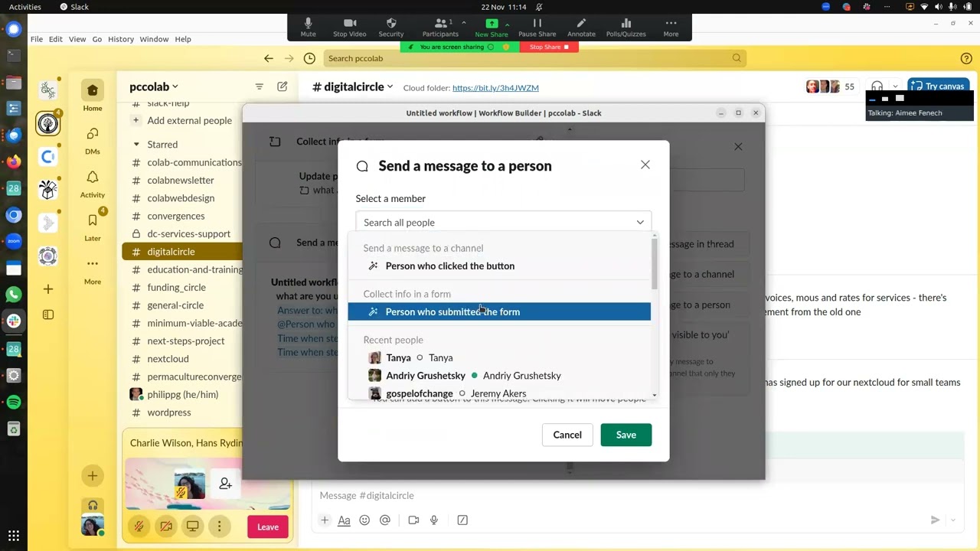Open Zoom More options
Viewport: 980px width, 551px height.
pos(671,28)
